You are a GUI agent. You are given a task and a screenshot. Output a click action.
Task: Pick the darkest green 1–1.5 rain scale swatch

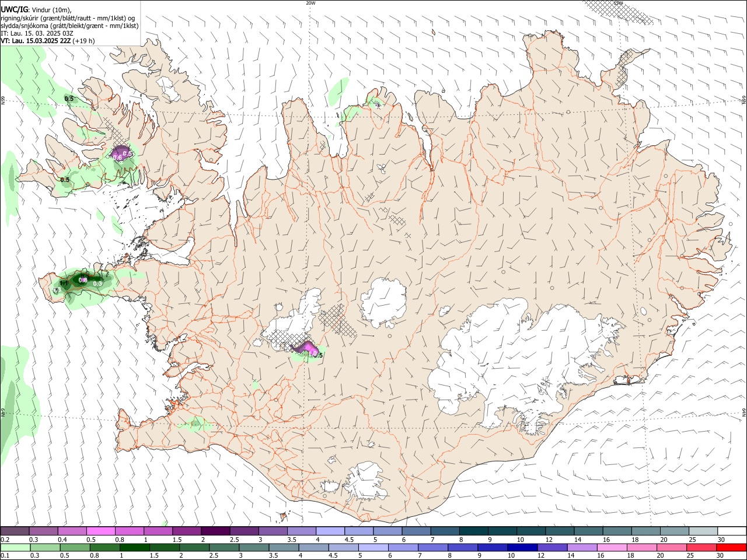135,547
